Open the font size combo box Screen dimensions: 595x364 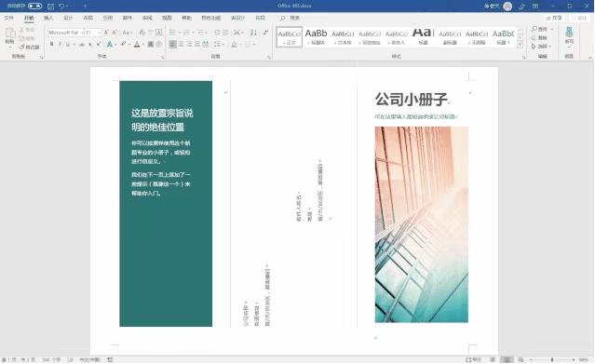pyautogui.click(x=93, y=33)
